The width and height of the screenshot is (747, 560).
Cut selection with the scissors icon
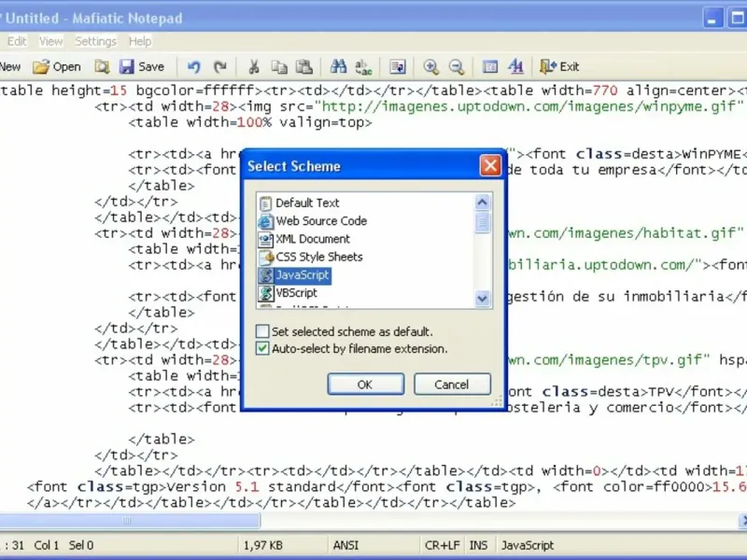point(253,66)
